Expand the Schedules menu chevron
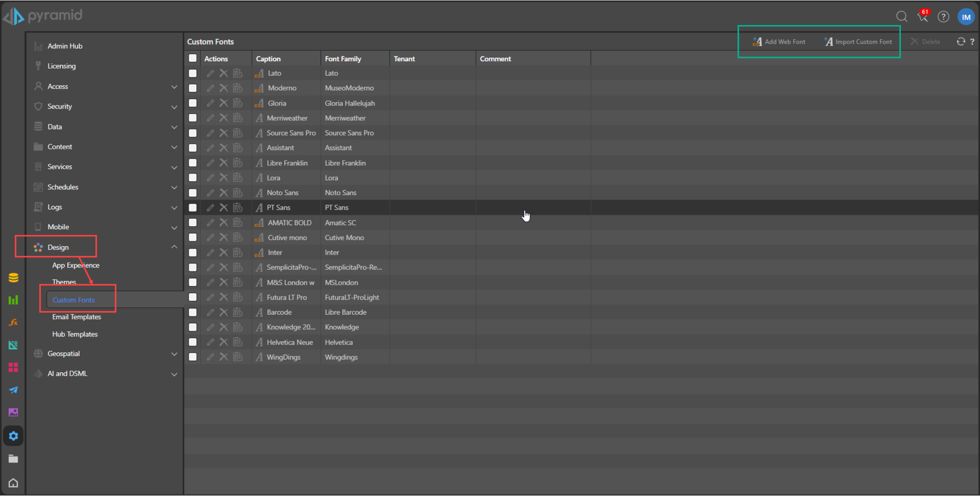Image resolution: width=980 pixels, height=496 pixels. 174,187
